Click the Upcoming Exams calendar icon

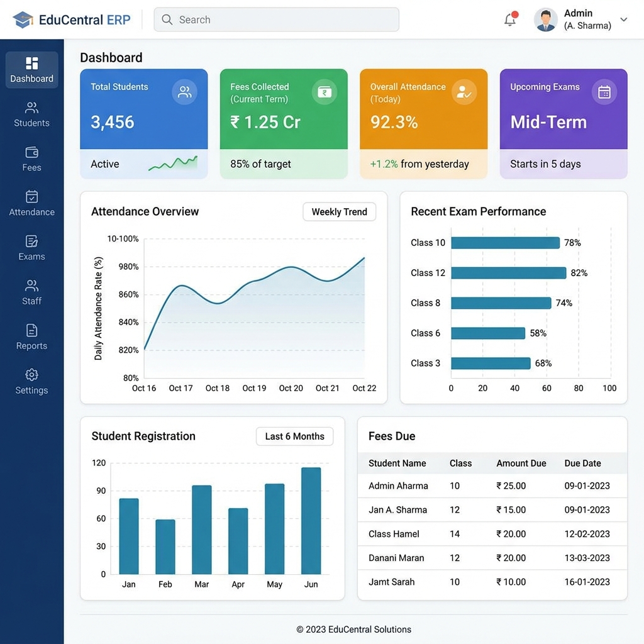click(x=604, y=92)
